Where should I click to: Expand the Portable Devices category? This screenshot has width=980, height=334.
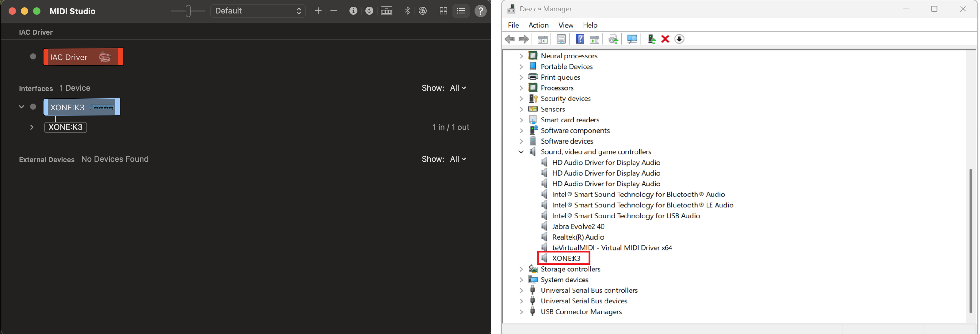(x=521, y=66)
